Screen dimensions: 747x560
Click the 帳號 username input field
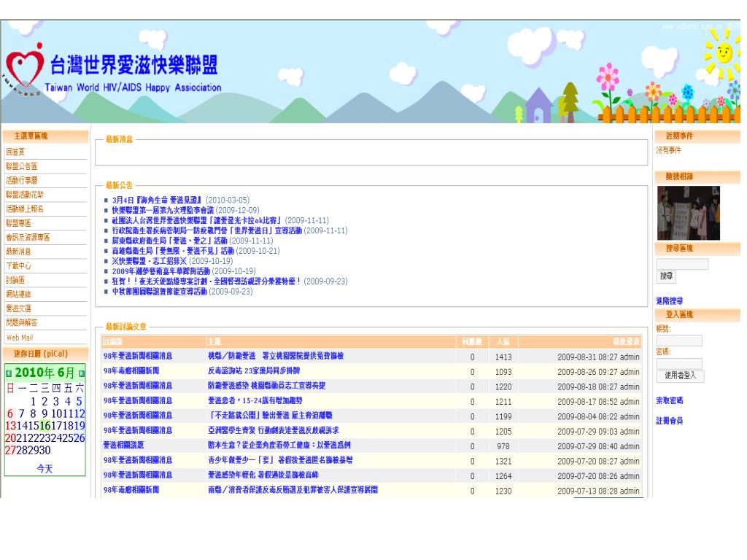pyautogui.click(x=679, y=341)
